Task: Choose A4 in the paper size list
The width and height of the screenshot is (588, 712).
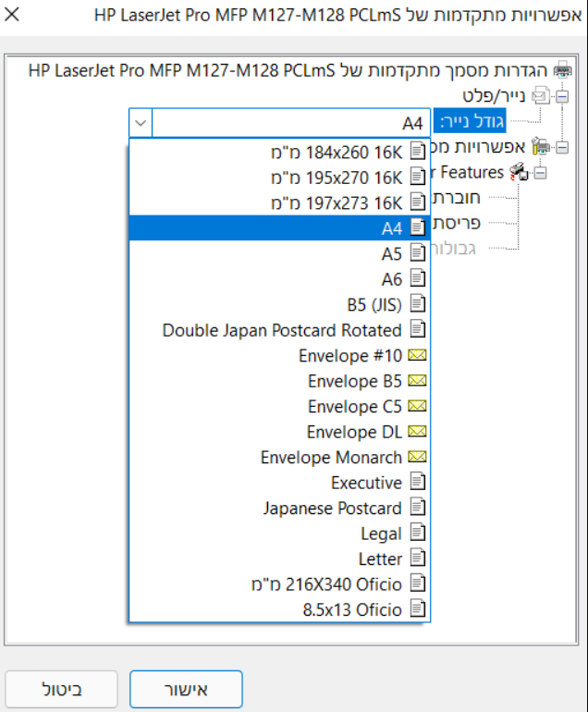Action: click(280, 228)
